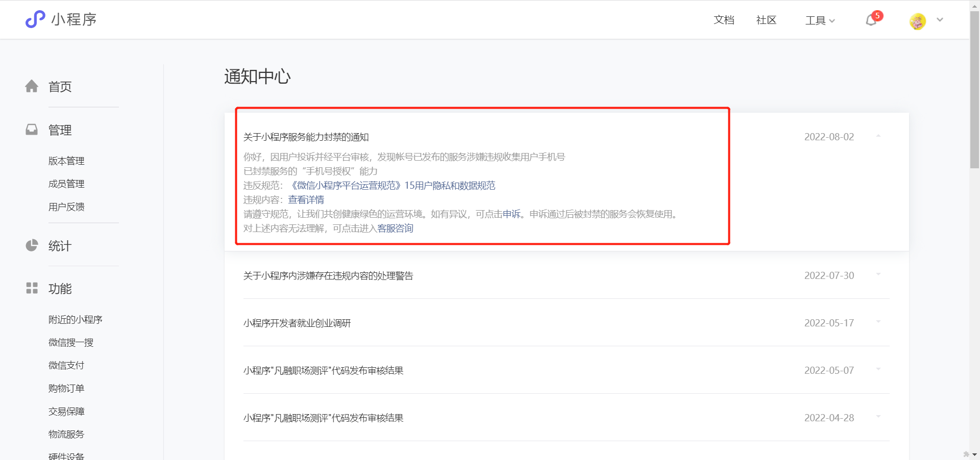Open 用户反馈 in the sidebar
Screen dimensions: 980x460
pos(66,207)
